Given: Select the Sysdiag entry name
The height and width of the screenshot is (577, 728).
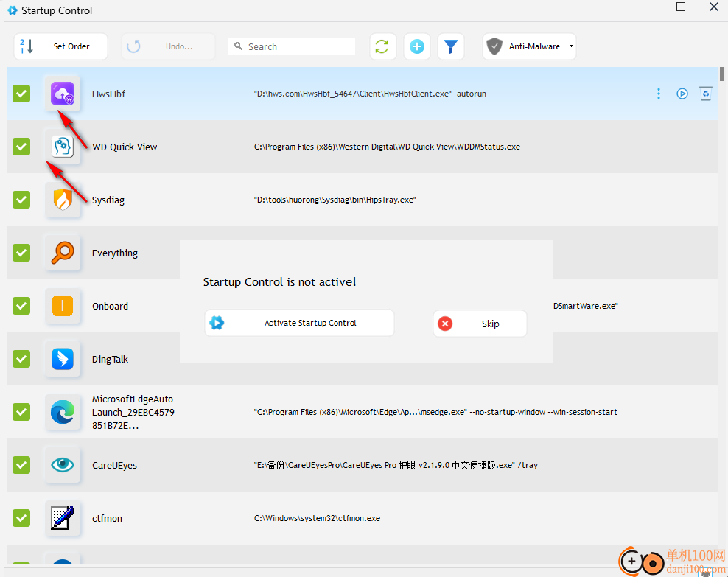Looking at the screenshot, I should point(108,200).
